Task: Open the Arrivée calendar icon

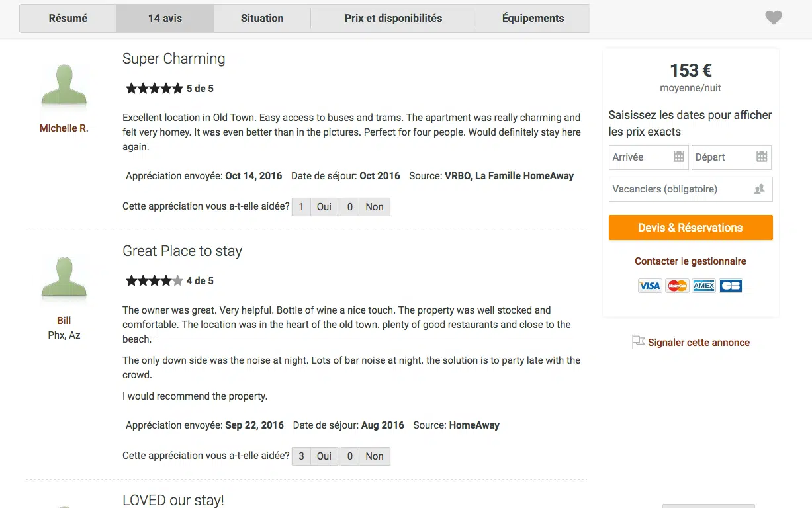Action: coord(678,157)
